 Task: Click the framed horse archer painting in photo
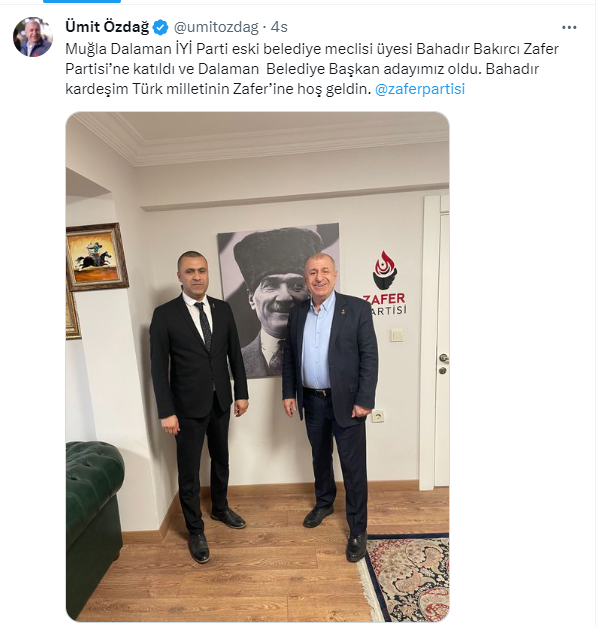(x=96, y=257)
